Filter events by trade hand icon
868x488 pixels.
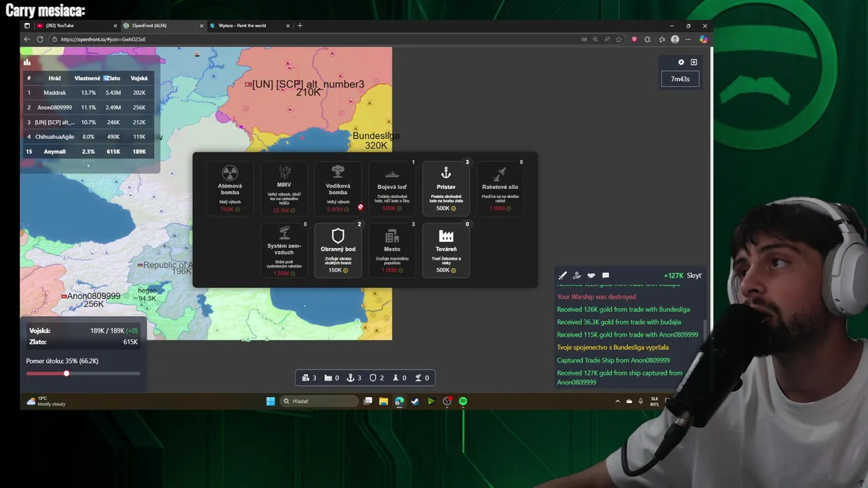coord(576,276)
